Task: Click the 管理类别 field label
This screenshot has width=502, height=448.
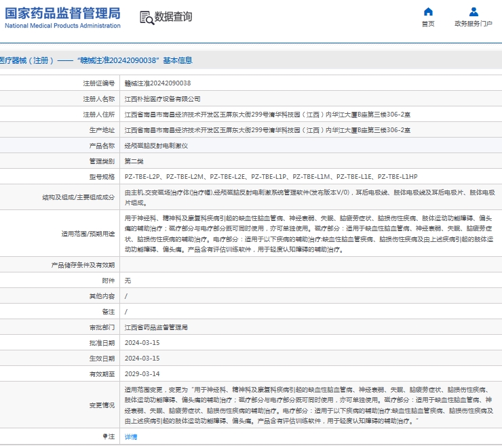Action: pos(102,161)
